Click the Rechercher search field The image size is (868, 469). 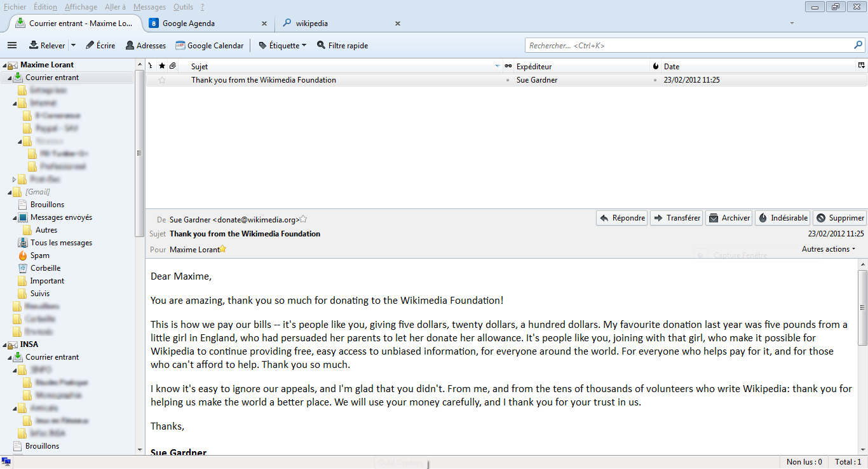point(689,46)
